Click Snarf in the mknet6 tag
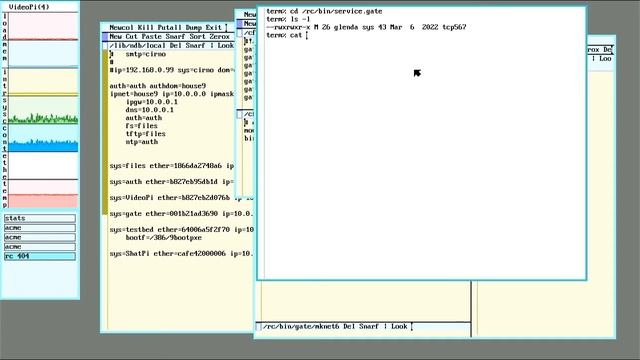The image size is (640, 360). tap(369, 326)
